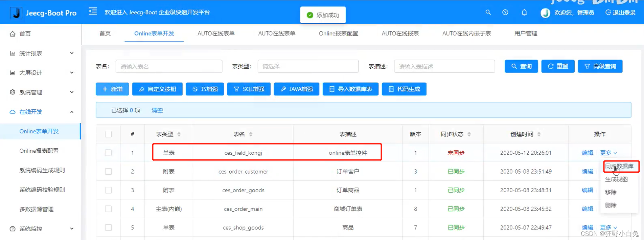Screen dimensions: 644x240
Task: Click the 未同步 status text
Action: coord(456,153)
